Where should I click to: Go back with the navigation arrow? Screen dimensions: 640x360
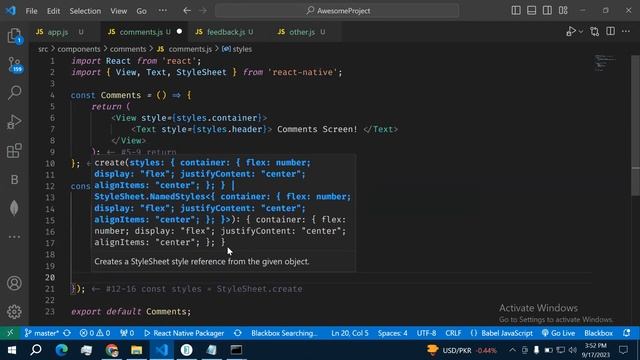[187, 11]
